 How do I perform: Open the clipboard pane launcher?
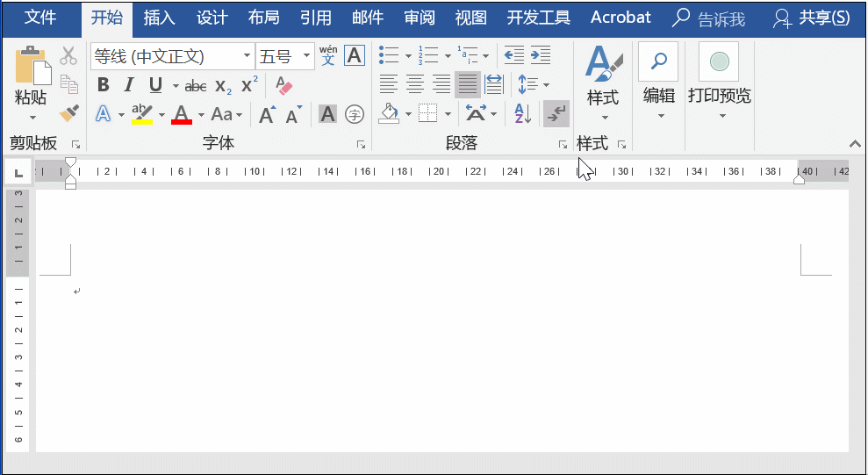coord(75,145)
